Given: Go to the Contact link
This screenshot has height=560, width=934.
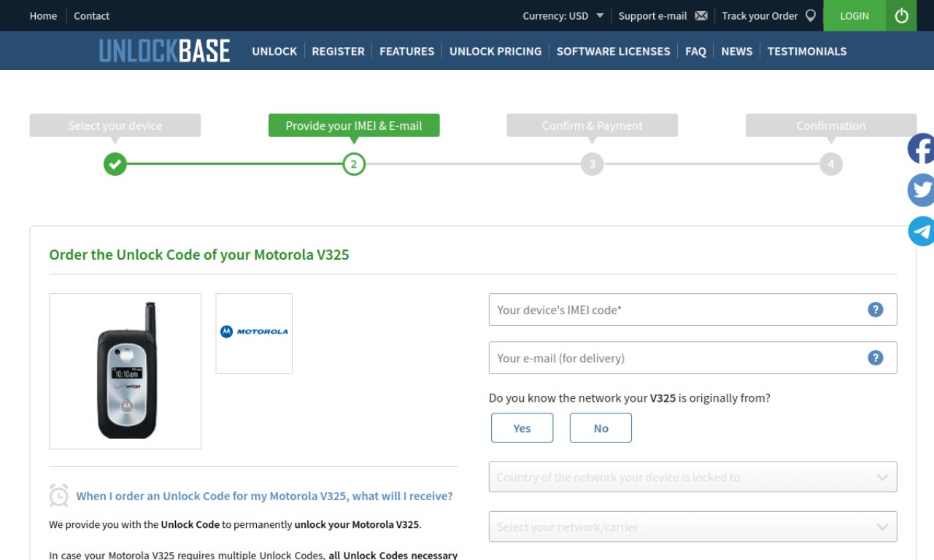Looking at the screenshot, I should click(x=91, y=15).
